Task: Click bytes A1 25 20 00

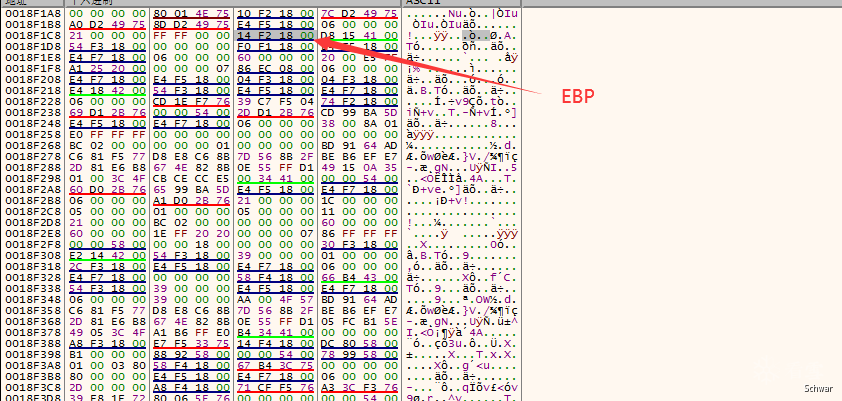Action: point(107,69)
